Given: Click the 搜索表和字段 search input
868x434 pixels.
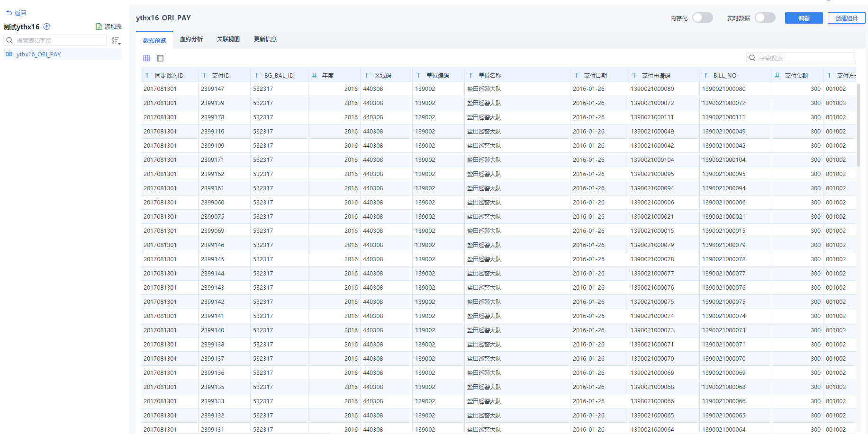Looking at the screenshot, I should (x=59, y=41).
